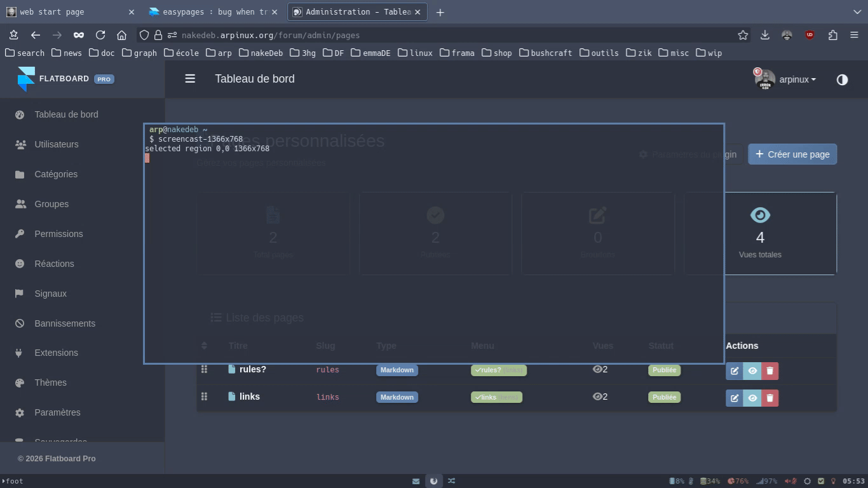The height and width of the screenshot is (488, 868).
Task: Delete the links page with trash icon
Action: coord(770,398)
